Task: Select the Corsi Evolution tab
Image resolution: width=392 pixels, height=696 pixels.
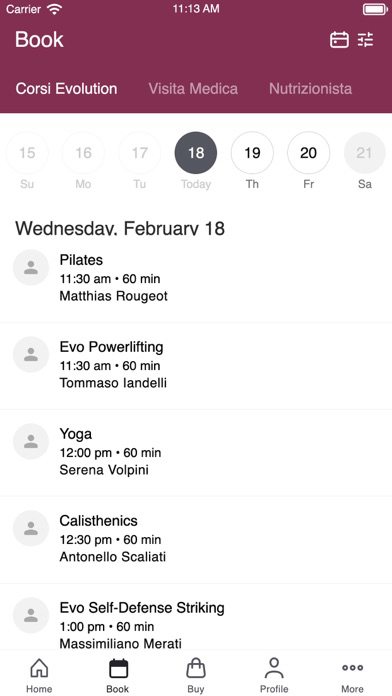Action: click(x=67, y=88)
